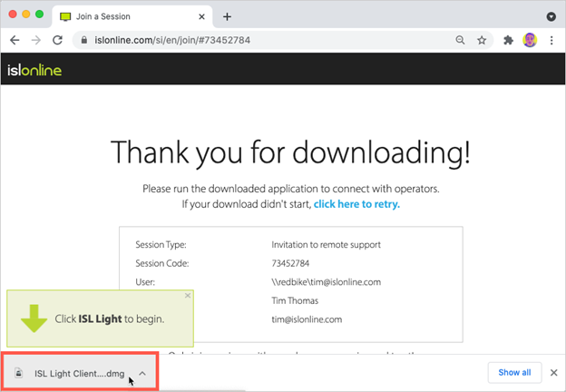The image size is (566, 392).
Task: Select the Join a Session tab
Action: coord(127,16)
